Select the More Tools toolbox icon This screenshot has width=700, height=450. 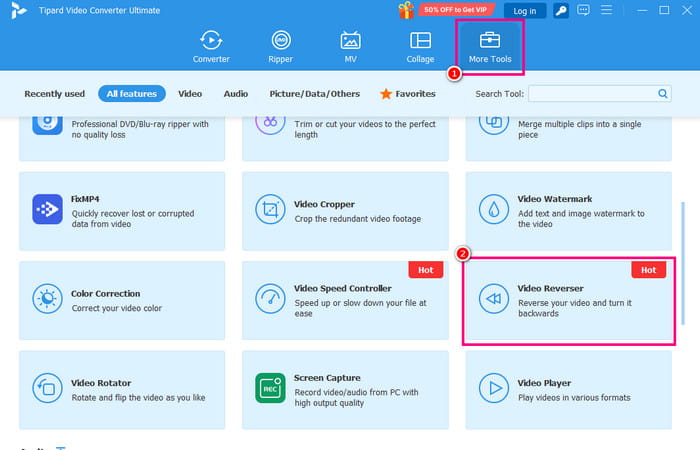point(490,40)
